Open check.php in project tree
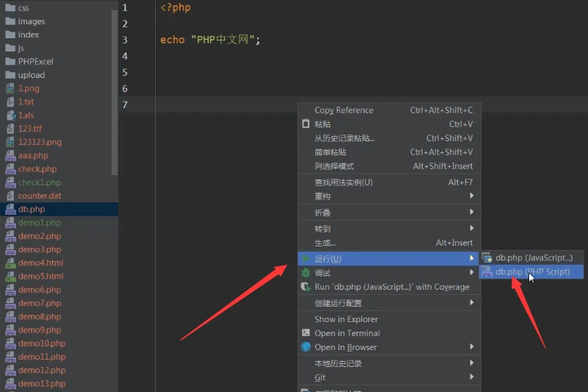588x392 pixels. click(37, 169)
